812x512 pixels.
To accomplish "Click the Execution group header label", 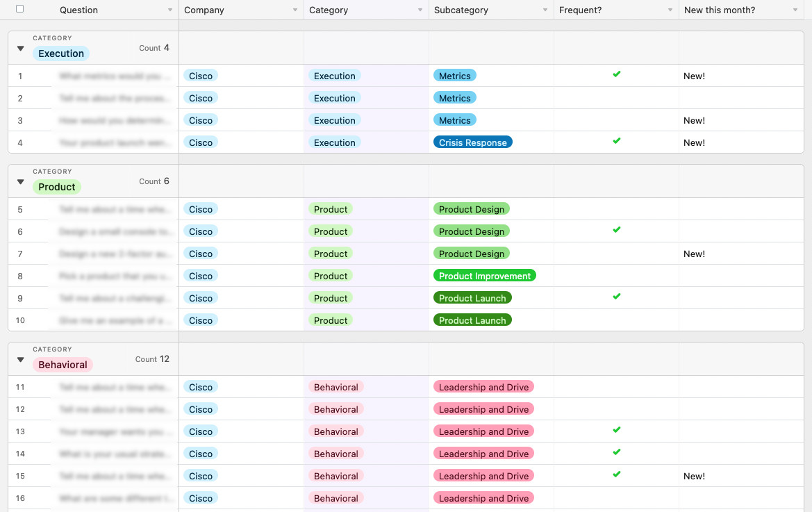I will click(x=61, y=53).
